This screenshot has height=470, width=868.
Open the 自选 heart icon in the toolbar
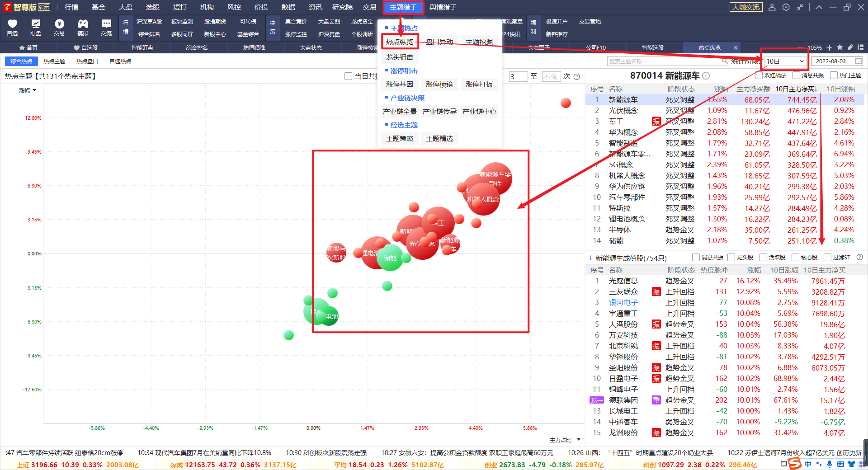(12, 28)
